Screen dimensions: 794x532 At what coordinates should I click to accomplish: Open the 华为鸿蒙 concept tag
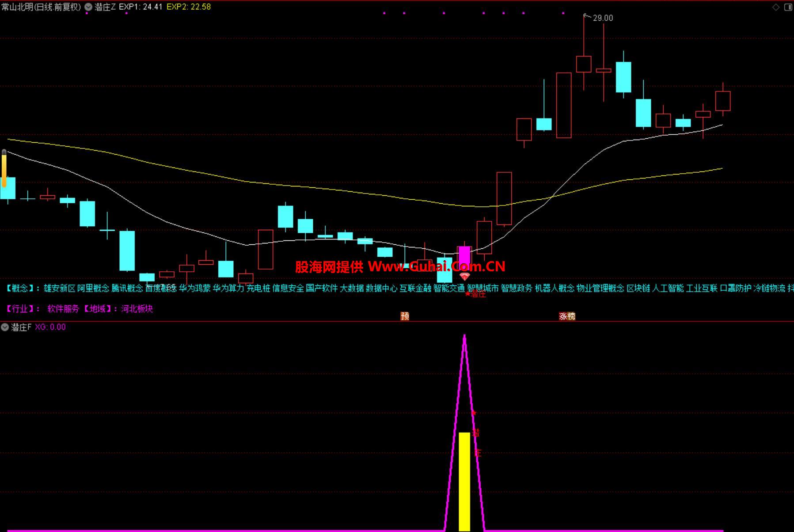click(x=194, y=289)
